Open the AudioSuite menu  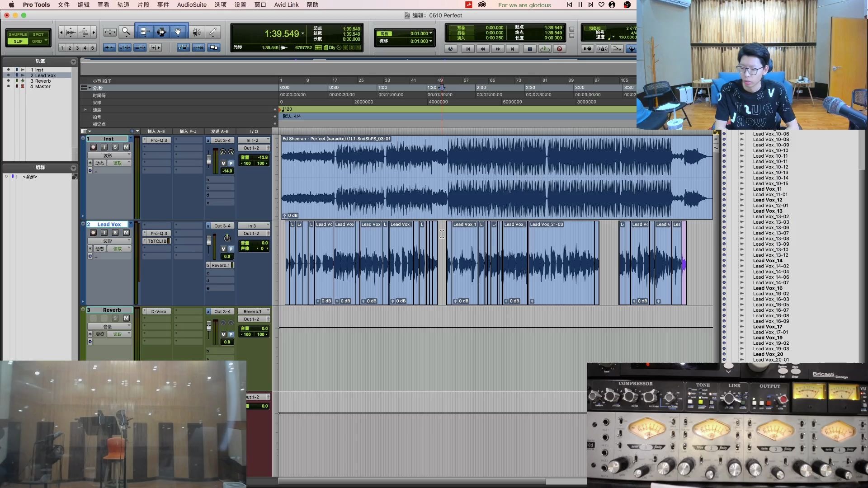[192, 5]
